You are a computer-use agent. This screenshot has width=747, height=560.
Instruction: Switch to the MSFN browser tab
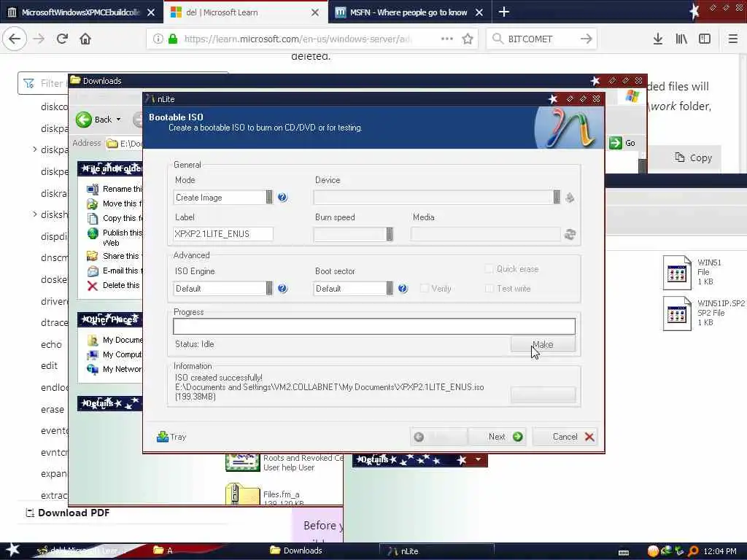click(410, 12)
